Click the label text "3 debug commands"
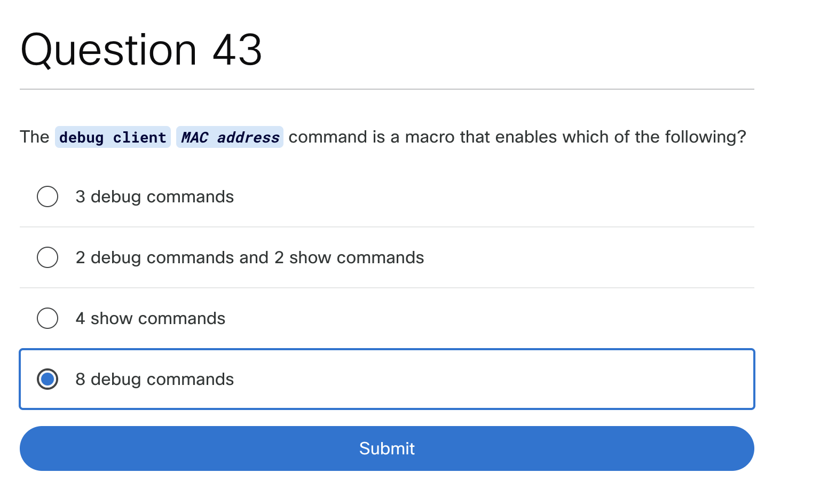 coord(154,196)
